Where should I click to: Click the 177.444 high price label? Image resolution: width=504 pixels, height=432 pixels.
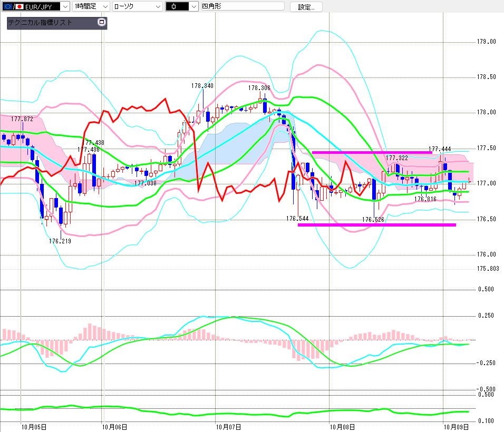point(440,149)
